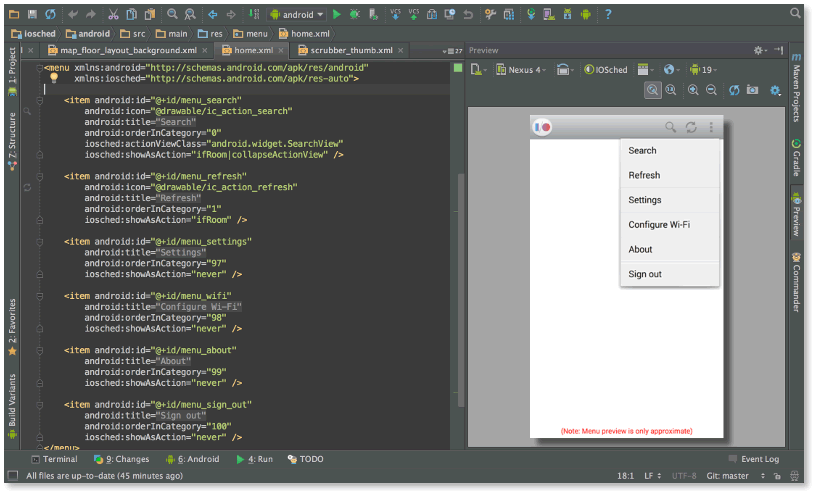
Task: Switch to scrubber_thumb.xml tab
Action: point(351,50)
